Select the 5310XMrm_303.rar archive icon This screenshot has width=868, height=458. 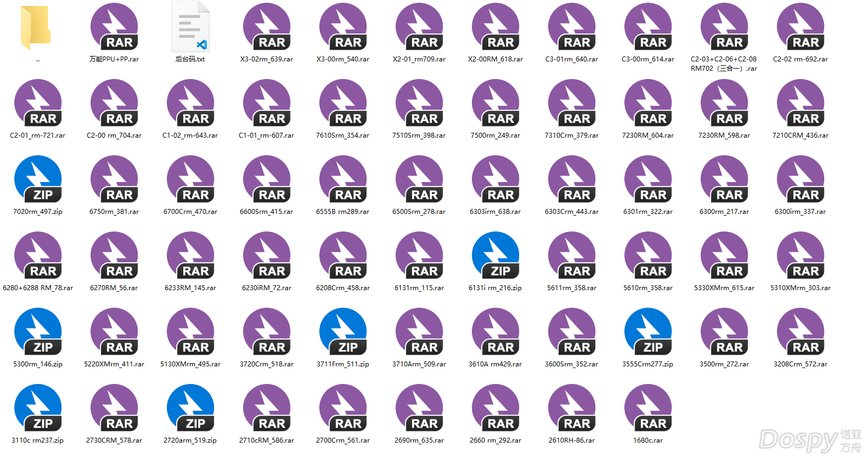[801, 255]
